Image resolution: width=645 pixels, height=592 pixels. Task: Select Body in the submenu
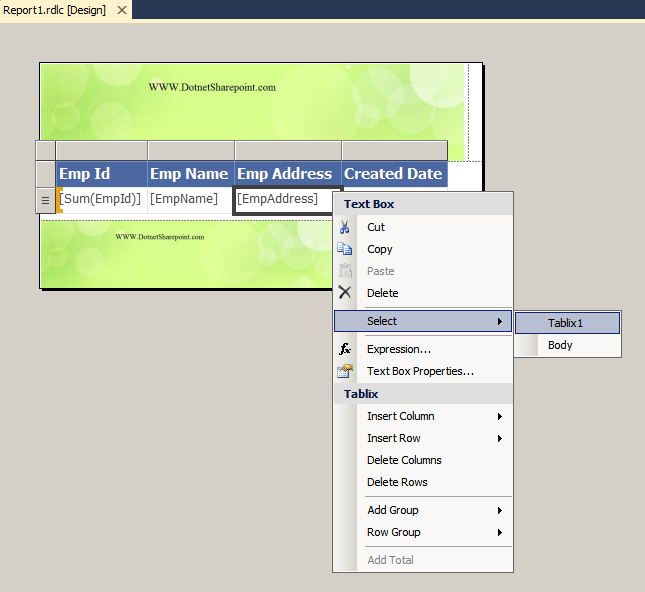567,345
